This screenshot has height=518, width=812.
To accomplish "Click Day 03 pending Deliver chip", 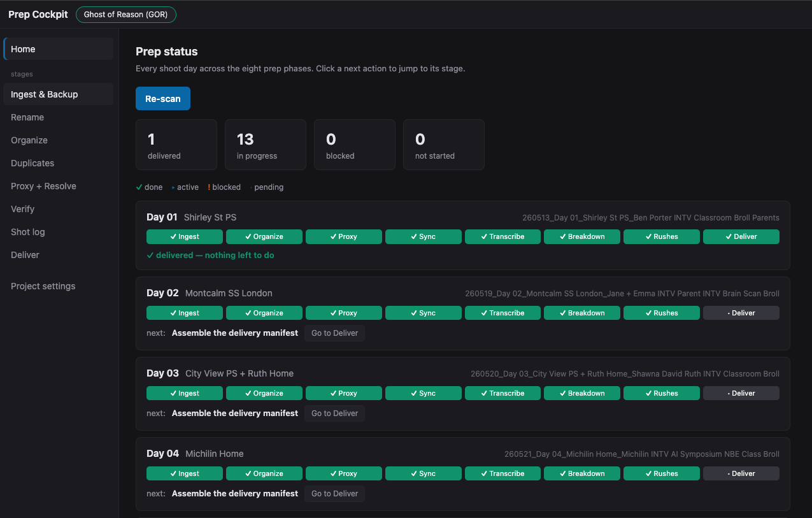I will 741,393.
